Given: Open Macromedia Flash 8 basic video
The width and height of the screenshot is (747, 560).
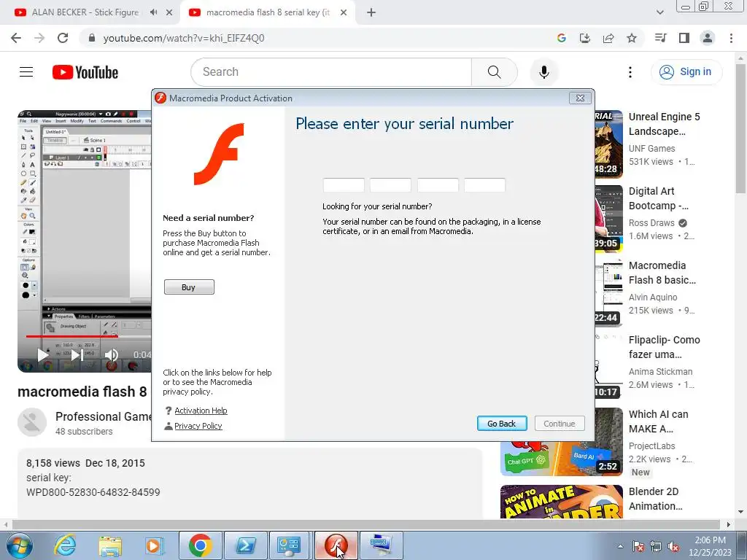Looking at the screenshot, I should coord(662,273).
